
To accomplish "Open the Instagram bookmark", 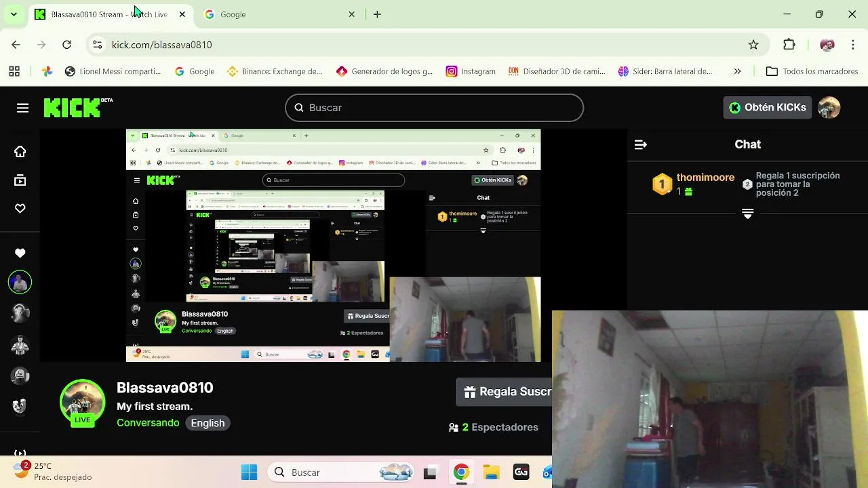I will 471,71.
